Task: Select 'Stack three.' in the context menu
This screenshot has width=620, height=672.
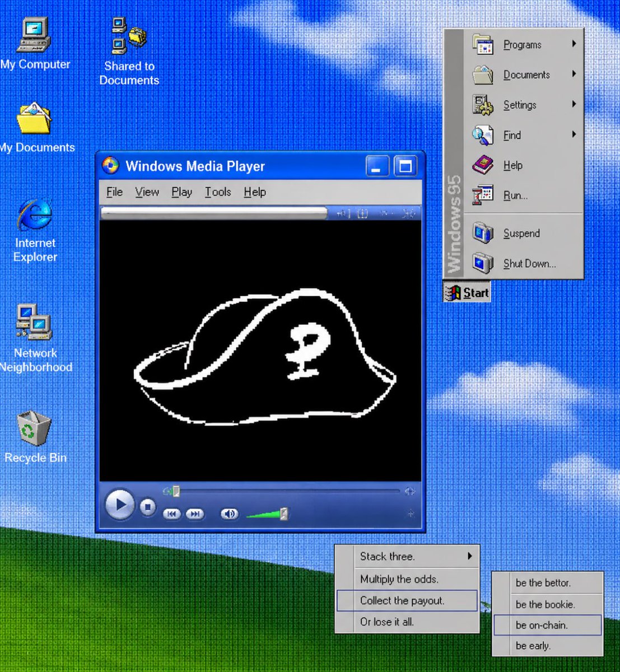Action: pyautogui.click(x=407, y=557)
